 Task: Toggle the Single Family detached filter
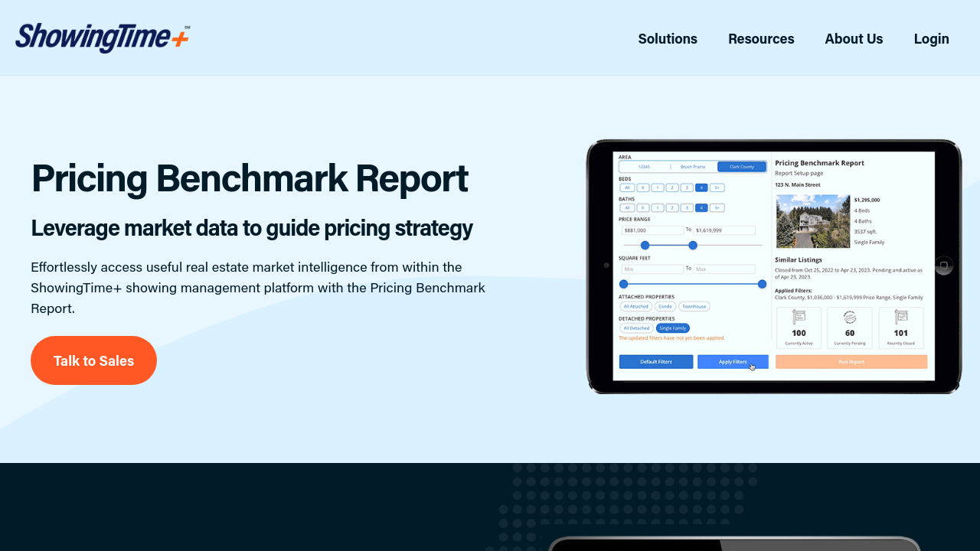pyautogui.click(x=673, y=328)
